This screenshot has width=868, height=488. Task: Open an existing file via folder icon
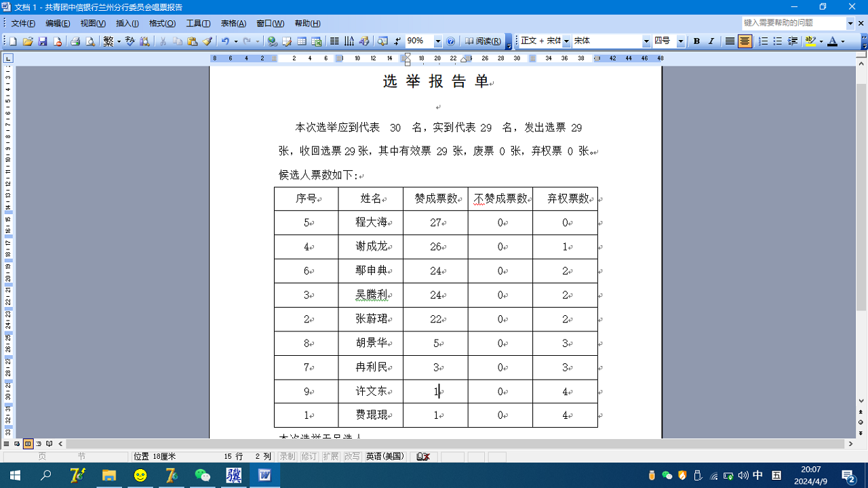pyautogui.click(x=28, y=41)
